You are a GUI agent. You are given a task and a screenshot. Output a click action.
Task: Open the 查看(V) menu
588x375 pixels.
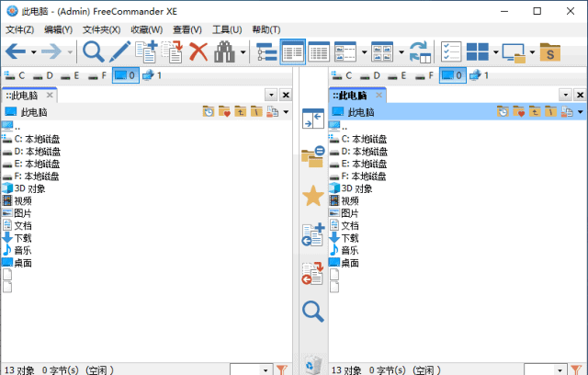coord(187,29)
